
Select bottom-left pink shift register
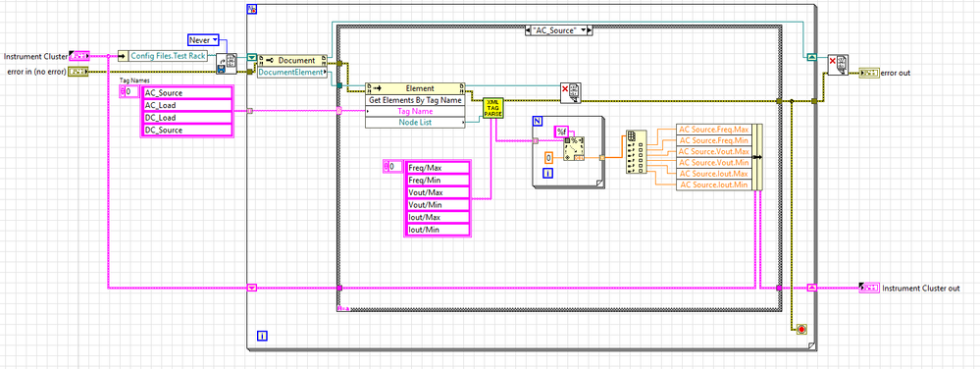(x=252, y=288)
